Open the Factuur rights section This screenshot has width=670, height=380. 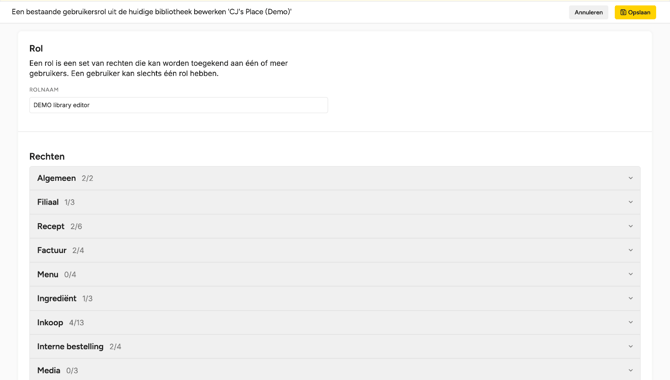(335, 250)
